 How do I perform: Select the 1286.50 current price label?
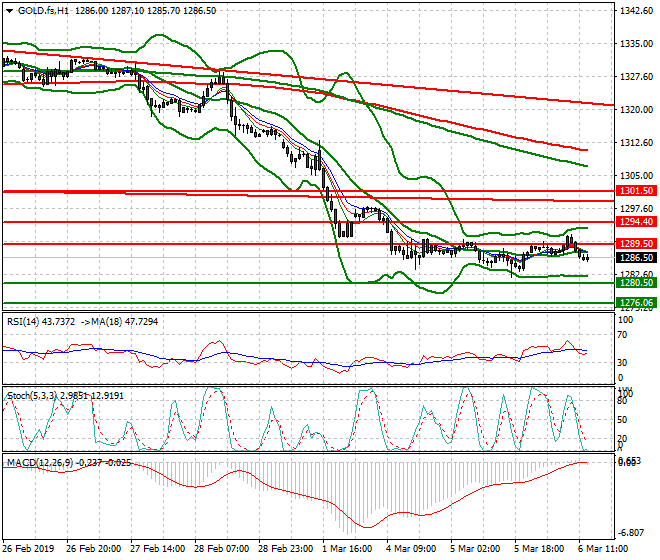coord(636,258)
